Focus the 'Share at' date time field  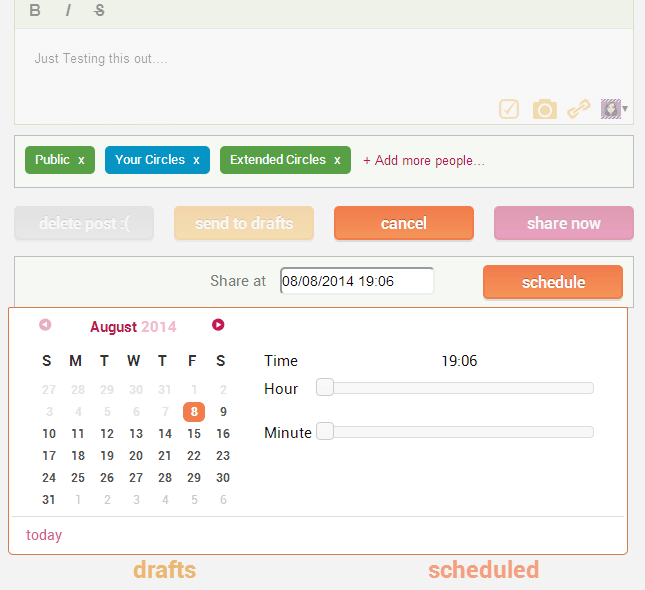[357, 281]
